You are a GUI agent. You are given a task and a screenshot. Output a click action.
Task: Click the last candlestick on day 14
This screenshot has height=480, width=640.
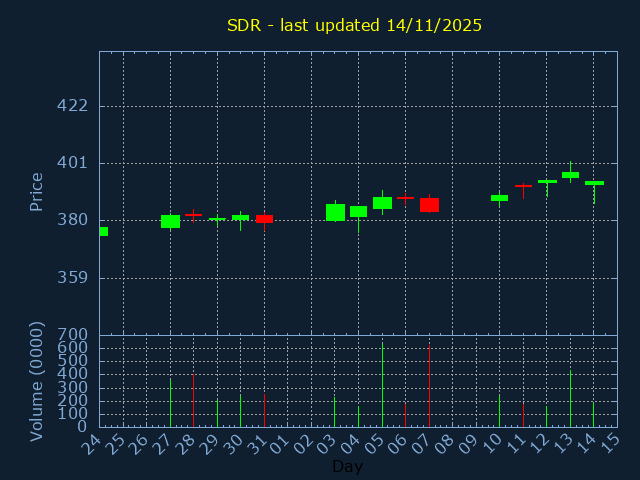[x=594, y=183]
